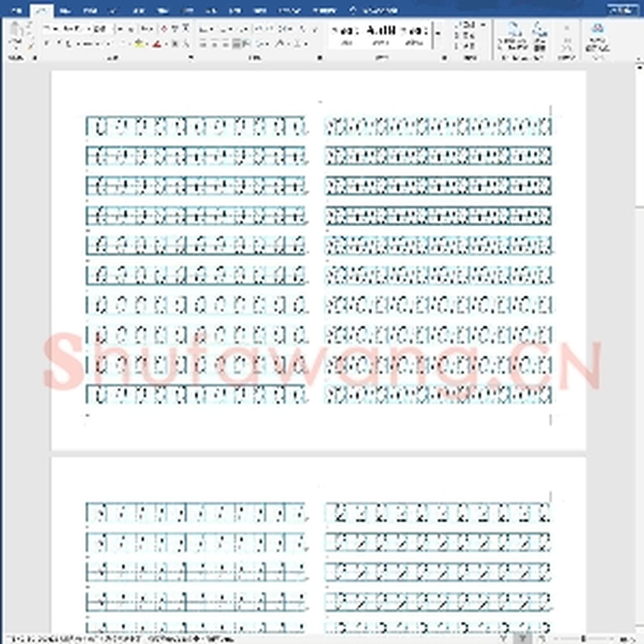Toggle Show/Hide paragraph marks

click(314, 29)
